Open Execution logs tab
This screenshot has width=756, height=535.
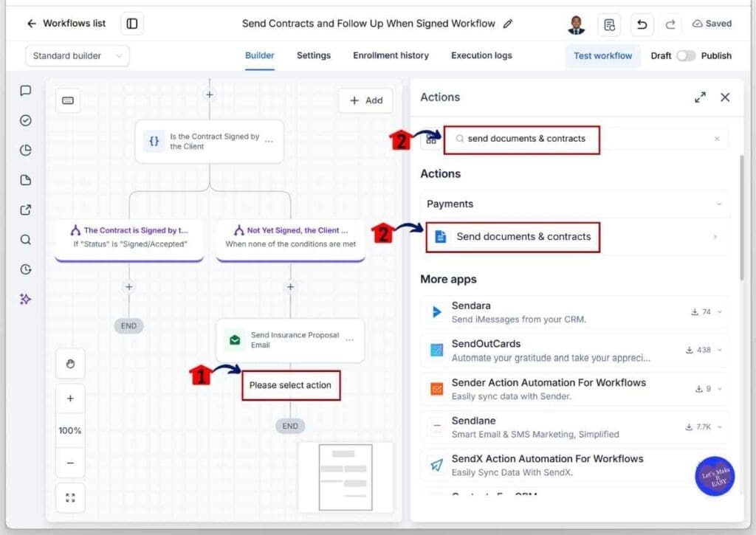[481, 55]
